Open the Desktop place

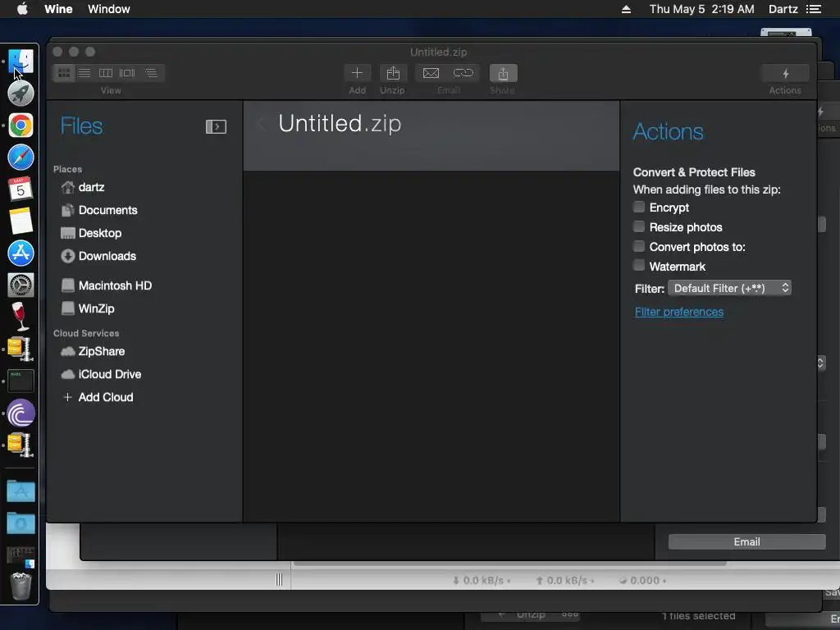click(x=91, y=233)
